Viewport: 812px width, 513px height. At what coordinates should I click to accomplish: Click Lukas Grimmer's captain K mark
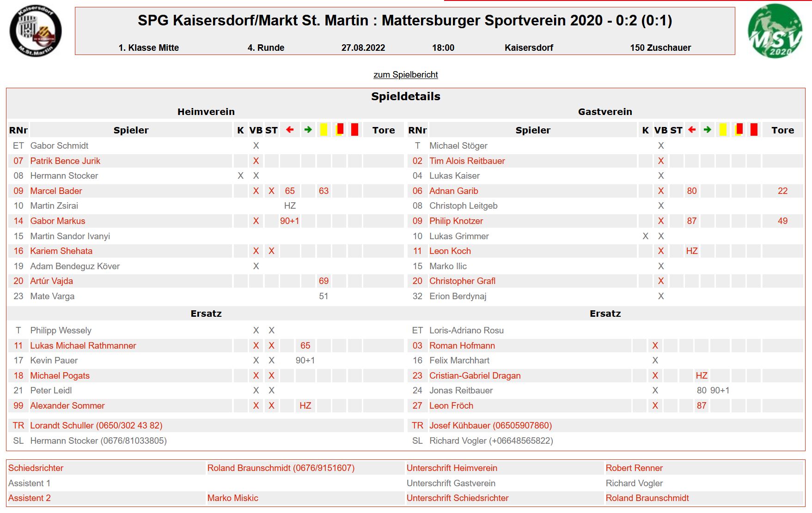pyautogui.click(x=646, y=236)
